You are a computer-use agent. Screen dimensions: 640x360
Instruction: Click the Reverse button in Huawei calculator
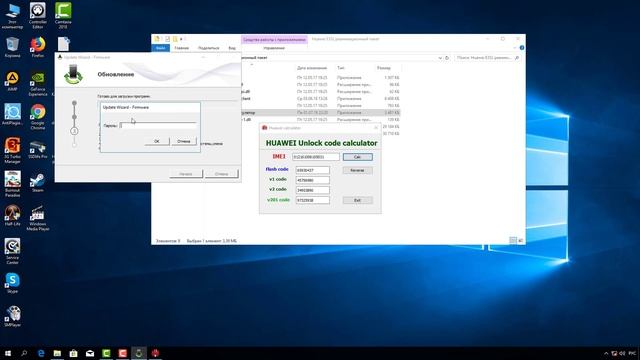[357, 170]
